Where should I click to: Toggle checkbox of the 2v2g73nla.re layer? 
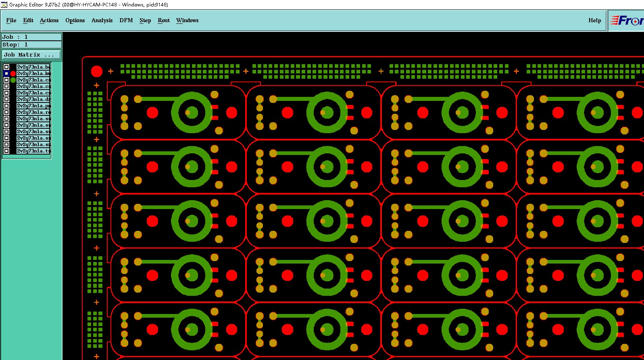pos(6,112)
